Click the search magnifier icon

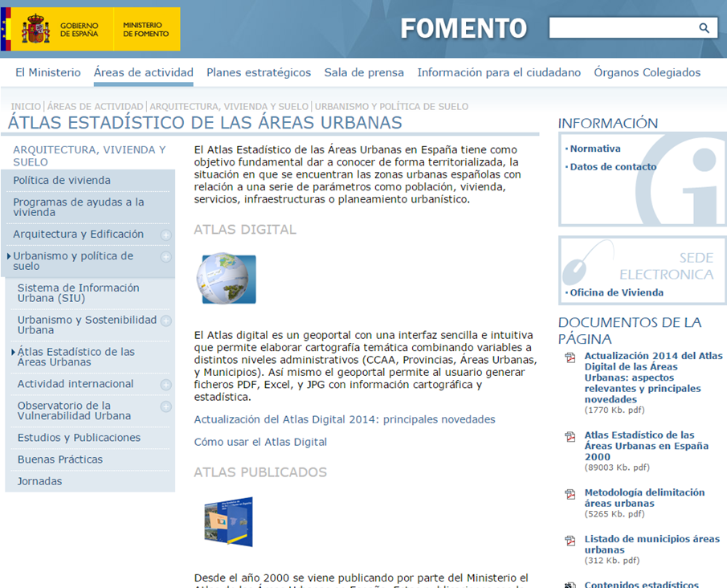704,28
